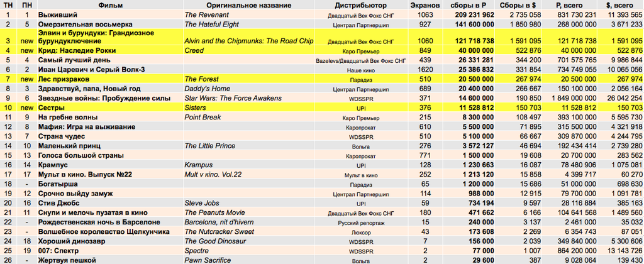Click 'Мульт в кино. Выпуск №22'

click(85, 175)
